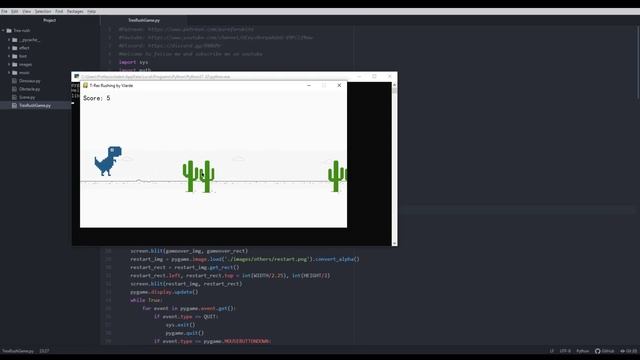
Task: Click the 'while True:' code line
Action: point(146,300)
